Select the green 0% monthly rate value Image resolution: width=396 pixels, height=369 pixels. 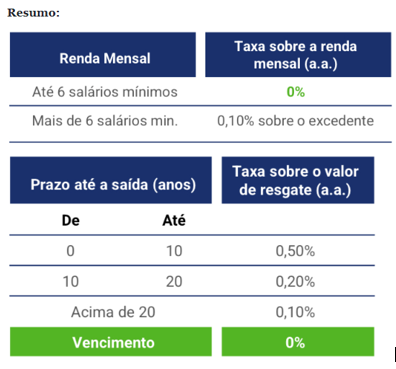(296, 92)
